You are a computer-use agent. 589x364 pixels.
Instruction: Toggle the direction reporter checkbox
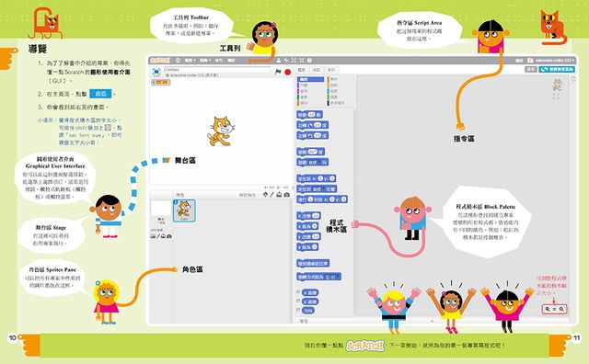pyautogui.click(x=298, y=310)
